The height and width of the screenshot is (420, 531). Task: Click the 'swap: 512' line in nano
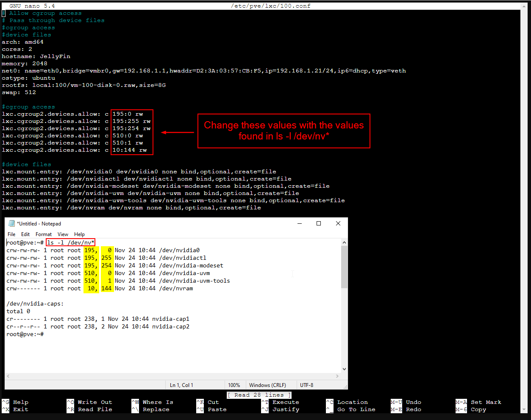(19, 92)
